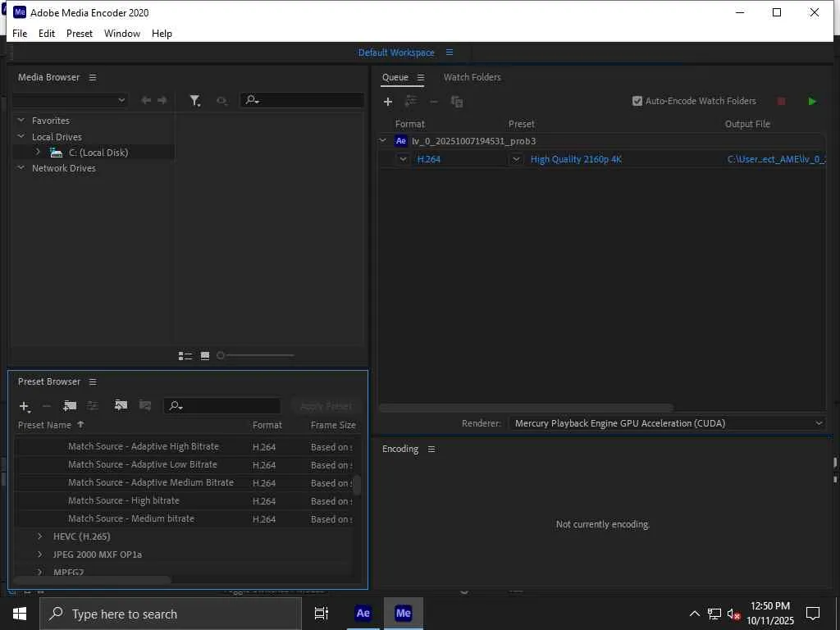This screenshot has width=840, height=630.
Task: Open the Window menu
Action: click(x=122, y=33)
